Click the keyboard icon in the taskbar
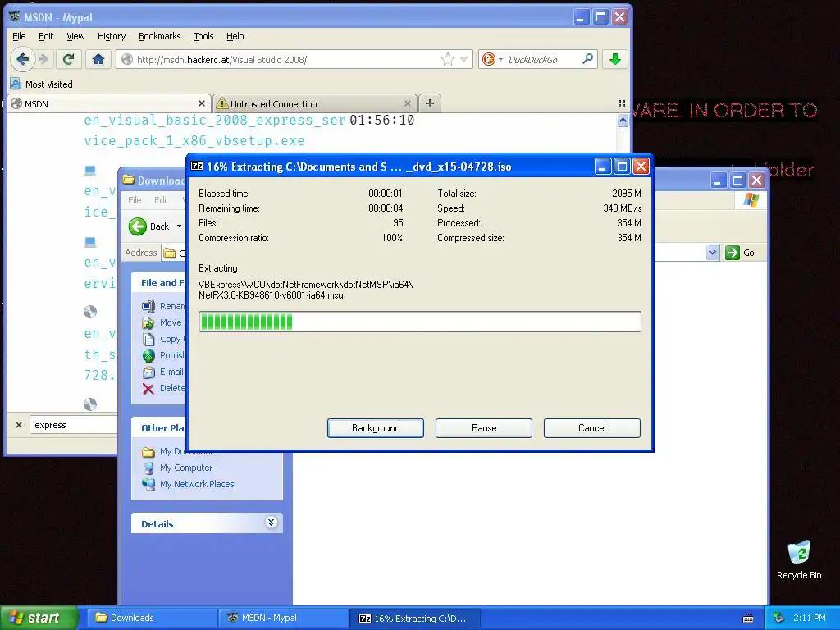This screenshot has width=840, height=630. 748,619
